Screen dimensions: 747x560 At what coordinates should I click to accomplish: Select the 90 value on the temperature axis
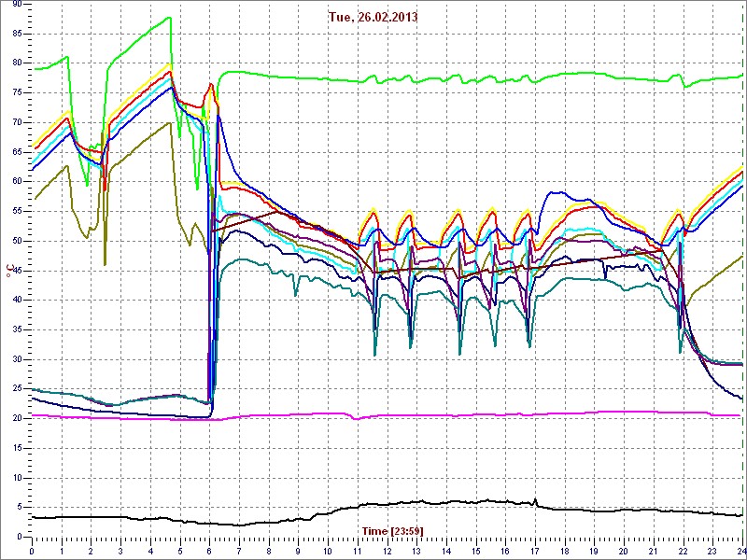click(17, 4)
